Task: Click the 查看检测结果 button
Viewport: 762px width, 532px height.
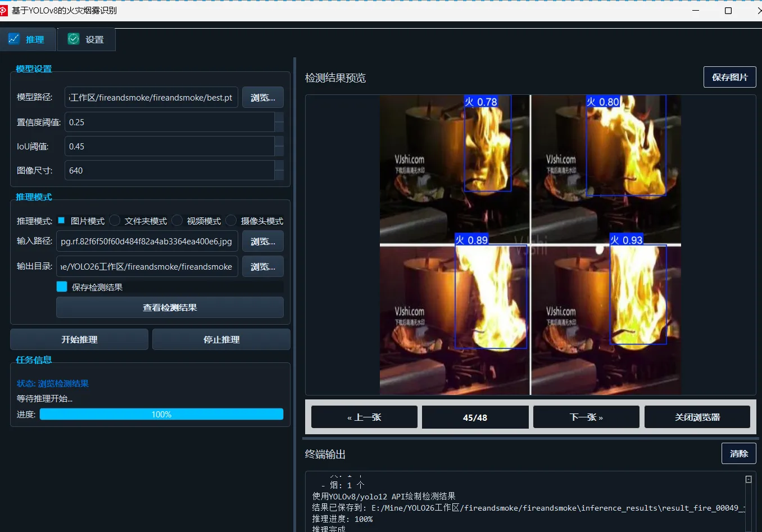Action: (170, 307)
